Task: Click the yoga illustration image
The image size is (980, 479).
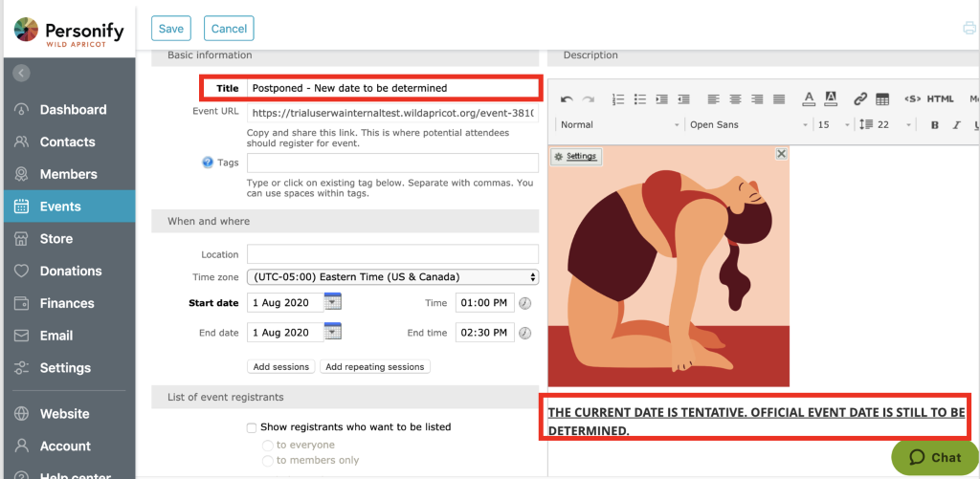Action: pyautogui.click(x=669, y=266)
